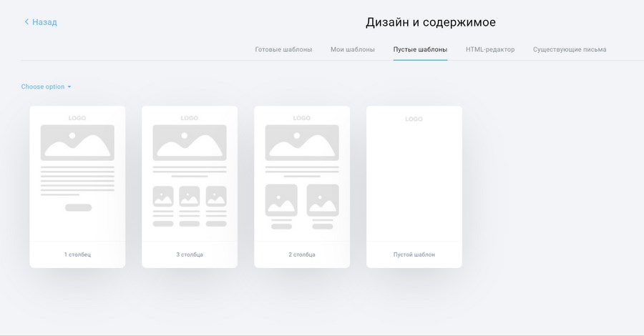Click the middle small image icon in the 3 столбца template

pyautogui.click(x=190, y=197)
